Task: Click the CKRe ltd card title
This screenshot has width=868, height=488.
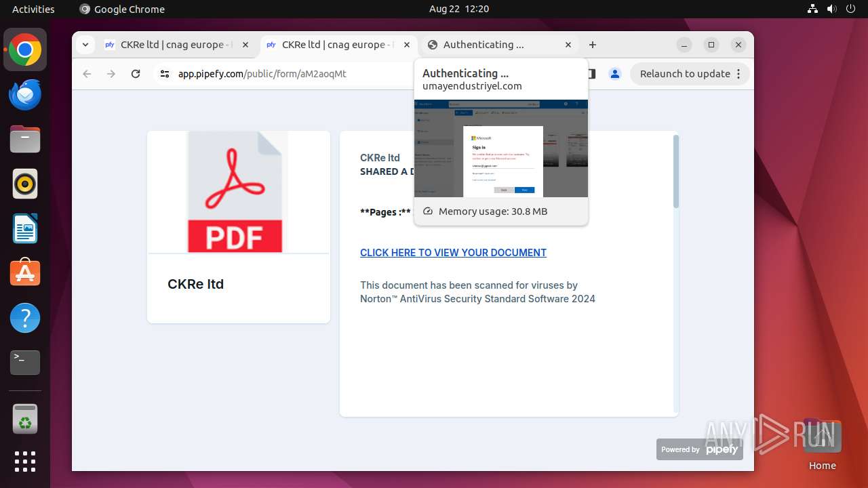Action: [195, 284]
